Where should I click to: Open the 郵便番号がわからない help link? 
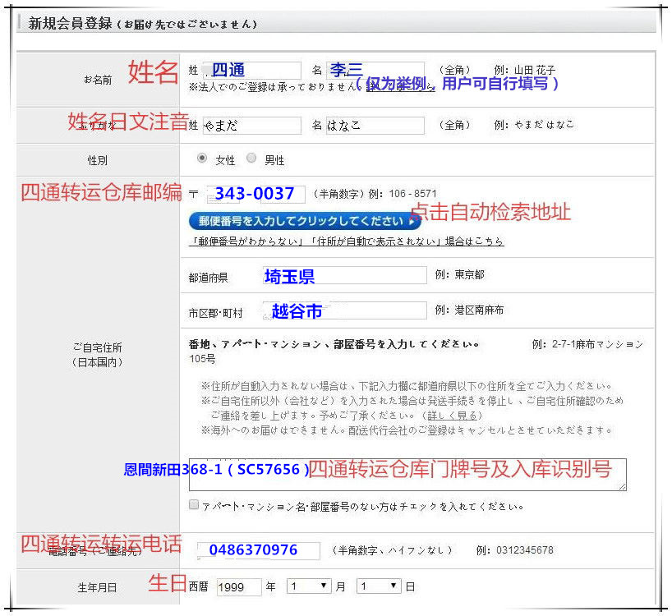347,241
